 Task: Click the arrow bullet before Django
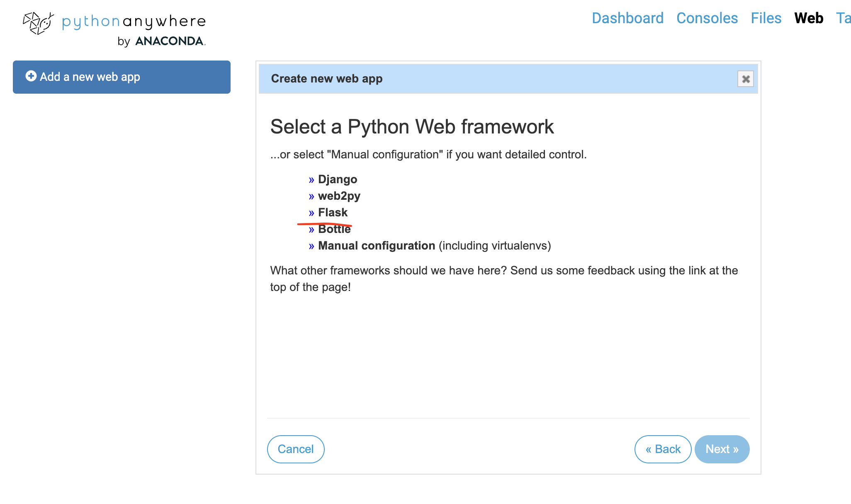[311, 180]
